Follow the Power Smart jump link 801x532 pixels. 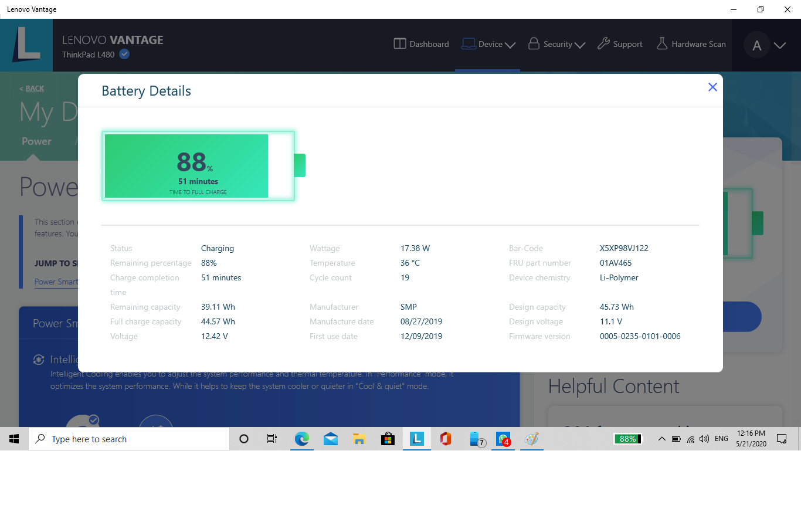pos(56,282)
